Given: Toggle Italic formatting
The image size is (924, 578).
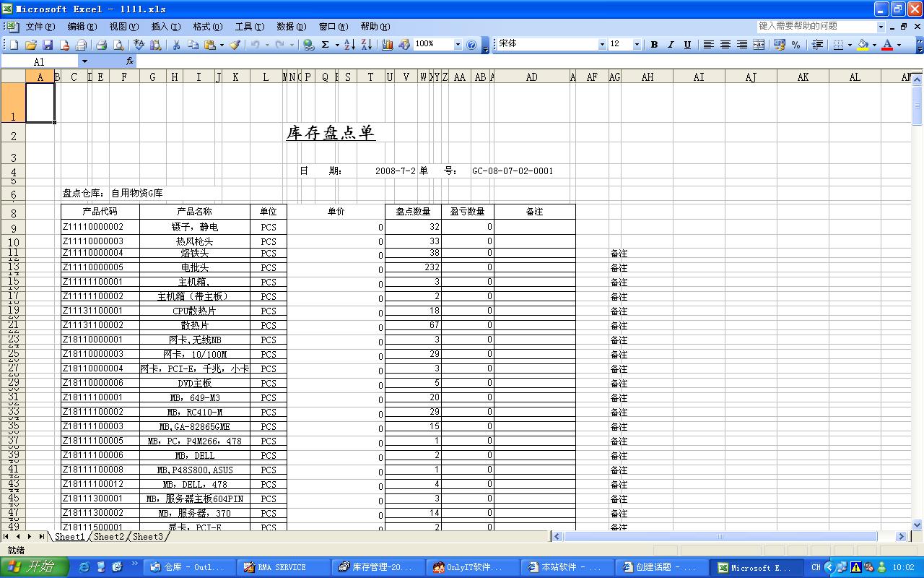Looking at the screenshot, I should [x=671, y=45].
